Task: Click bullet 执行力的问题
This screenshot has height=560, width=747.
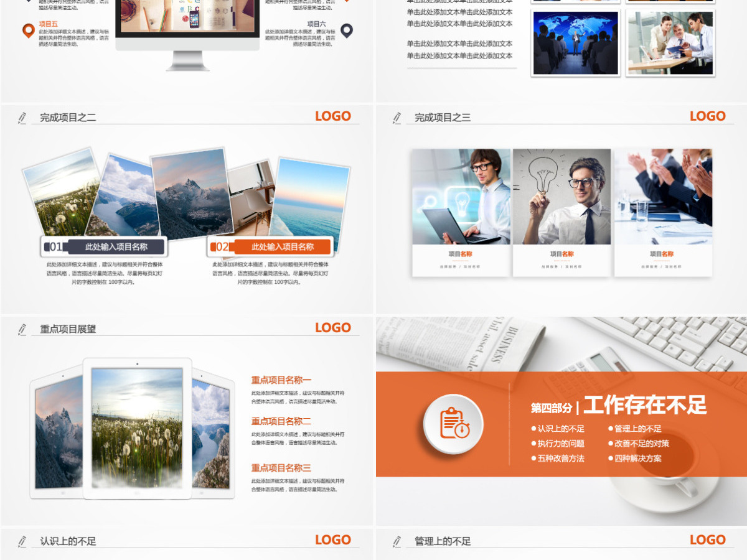Action: [x=558, y=444]
